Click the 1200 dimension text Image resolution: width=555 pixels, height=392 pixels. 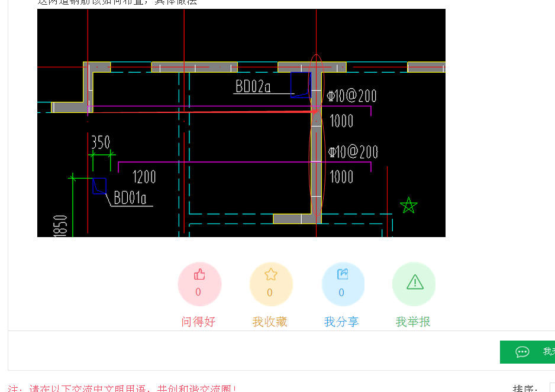click(x=144, y=177)
